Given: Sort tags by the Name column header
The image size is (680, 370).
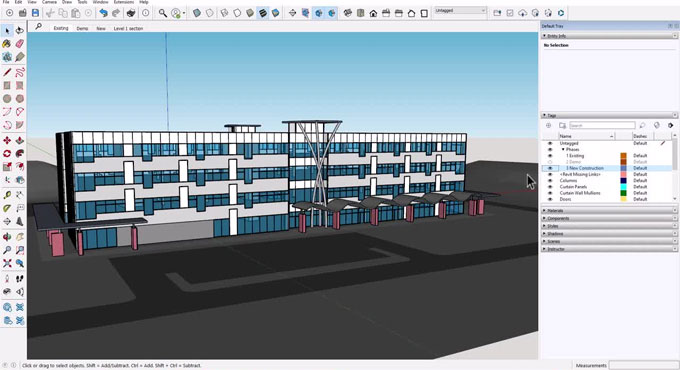Looking at the screenshot, I should pos(586,136).
